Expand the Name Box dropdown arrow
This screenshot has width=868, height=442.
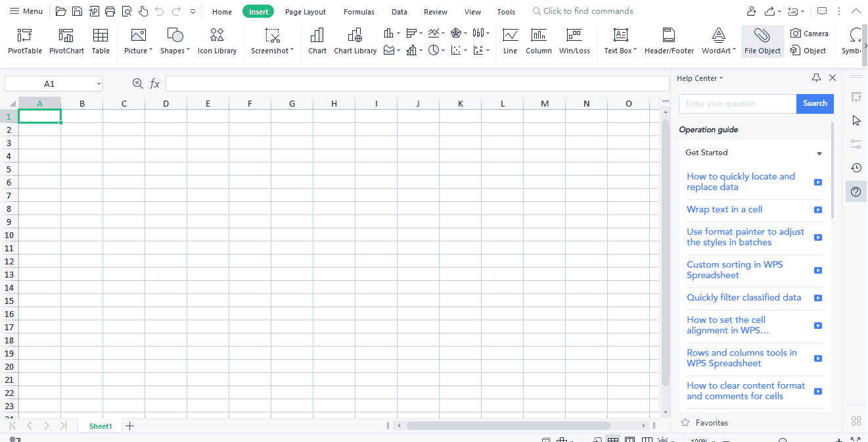[99, 84]
